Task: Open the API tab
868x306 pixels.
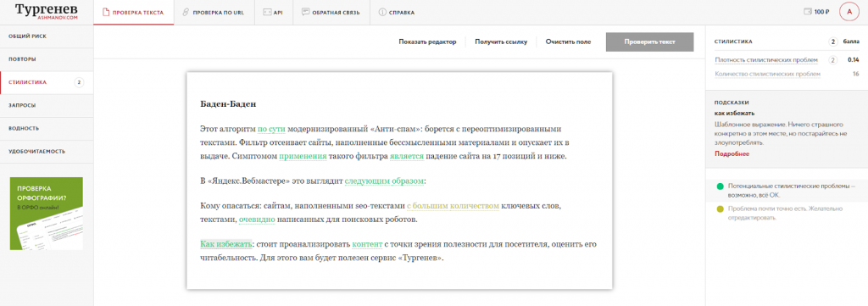Action: 273,12
